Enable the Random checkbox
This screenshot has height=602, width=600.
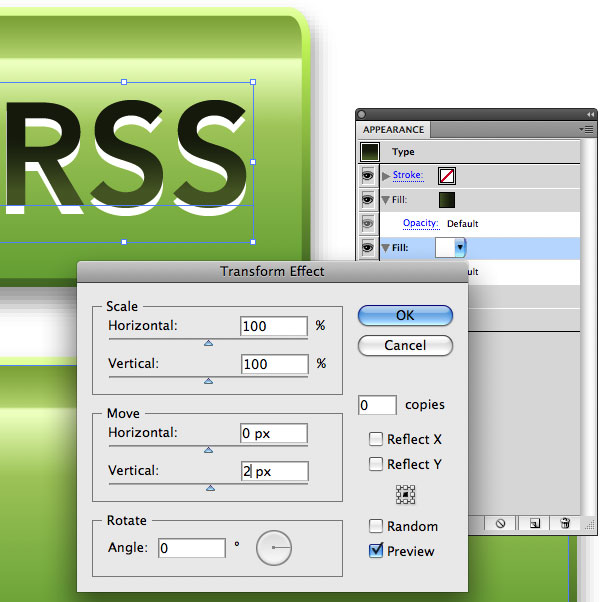pyautogui.click(x=375, y=526)
